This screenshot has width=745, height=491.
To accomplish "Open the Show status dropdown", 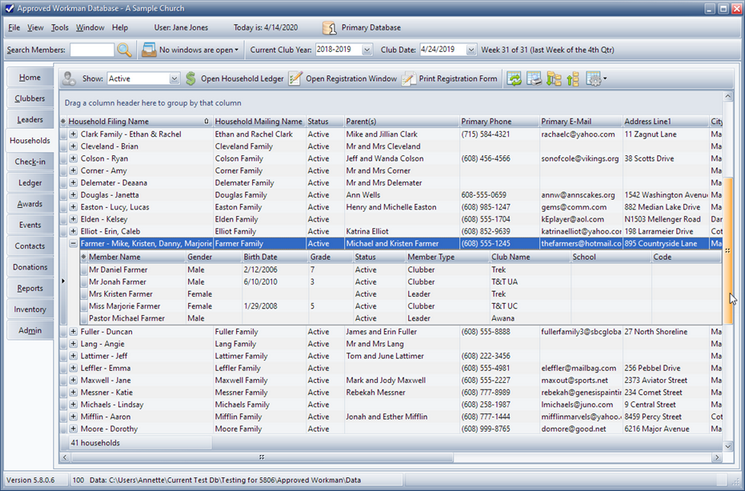I will [173, 78].
